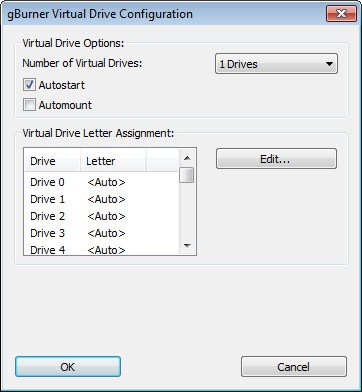362x392 pixels.
Task: Click the <Auto> letter of Drive 0
Action: pyautogui.click(x=106, y=182)
